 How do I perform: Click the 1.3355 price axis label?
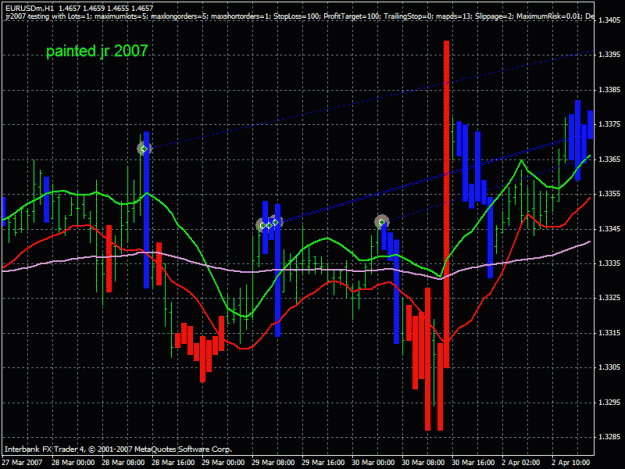pyautogui.click(x=609, y=194)
